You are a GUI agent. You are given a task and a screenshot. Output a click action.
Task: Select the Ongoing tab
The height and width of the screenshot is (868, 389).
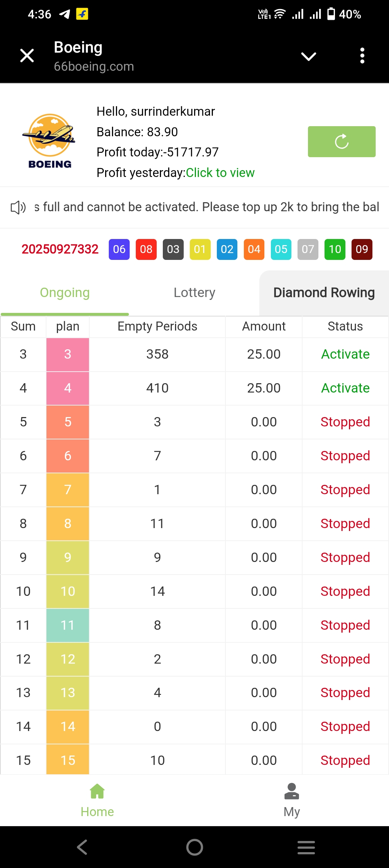tap(65, 293)
